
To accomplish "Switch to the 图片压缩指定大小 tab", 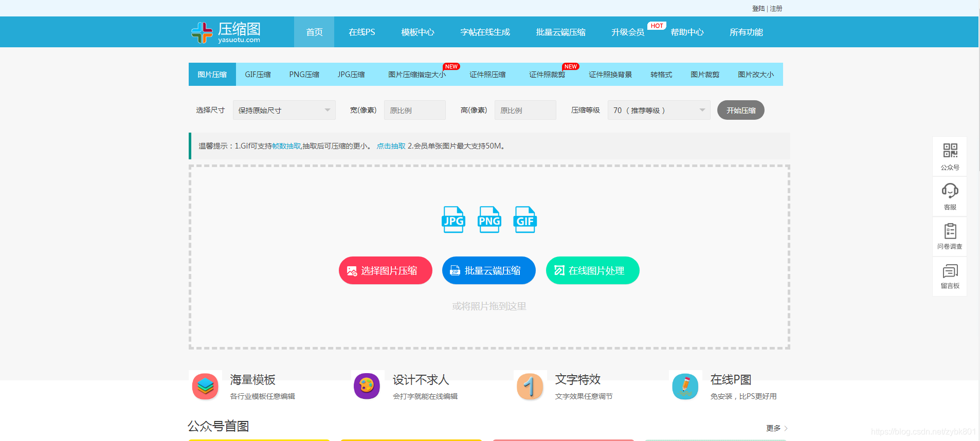I will pos(417,75).
